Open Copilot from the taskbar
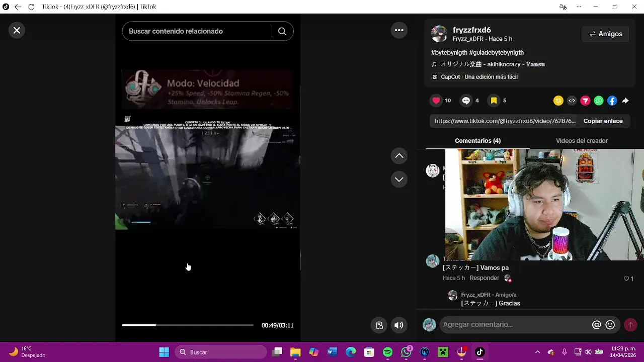 314,352
